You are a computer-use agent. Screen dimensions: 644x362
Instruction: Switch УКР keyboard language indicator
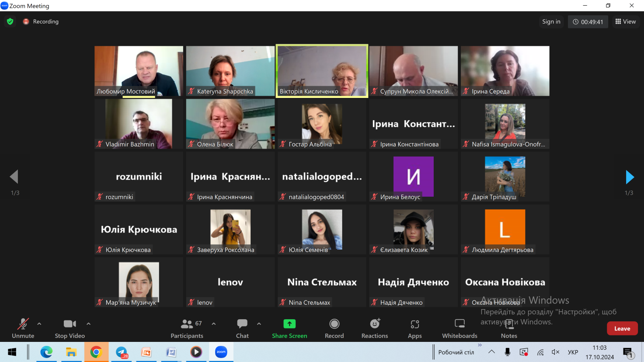[x=573, y=352]
